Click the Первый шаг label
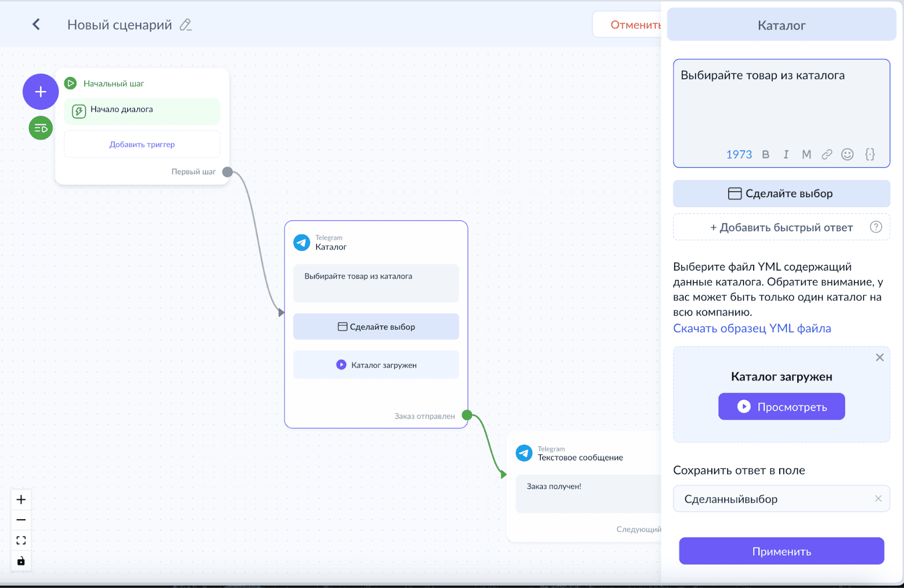The width and height of the screenshot is (904, 588). 194,172
